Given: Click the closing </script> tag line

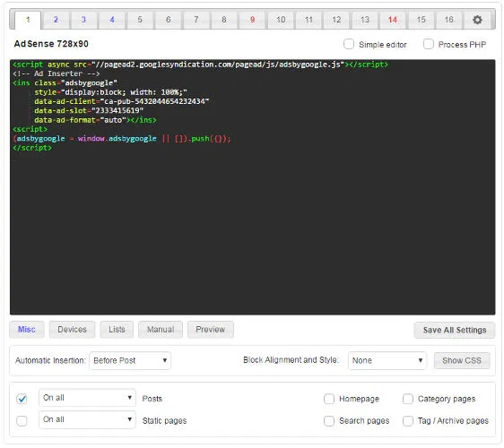Looking at the screenshot, I should (x=32, y=148).
